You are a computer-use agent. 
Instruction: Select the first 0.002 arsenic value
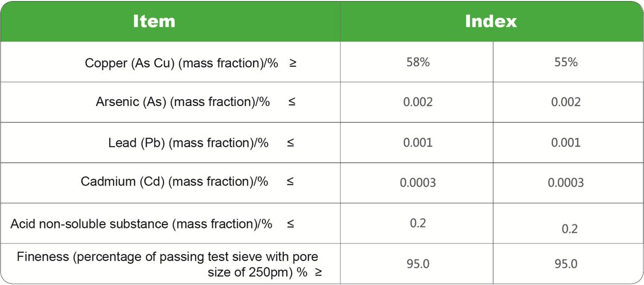point(418,102)
